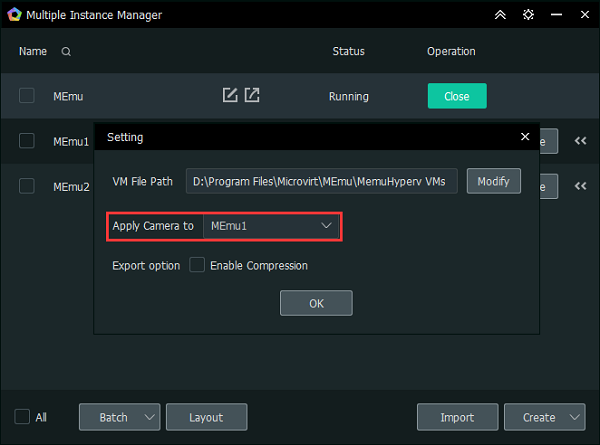Image resolution: width=600 pixels, height=445 pixels.
Task: Click the edit icon for MEmu instance
Action: coord(230,96)
